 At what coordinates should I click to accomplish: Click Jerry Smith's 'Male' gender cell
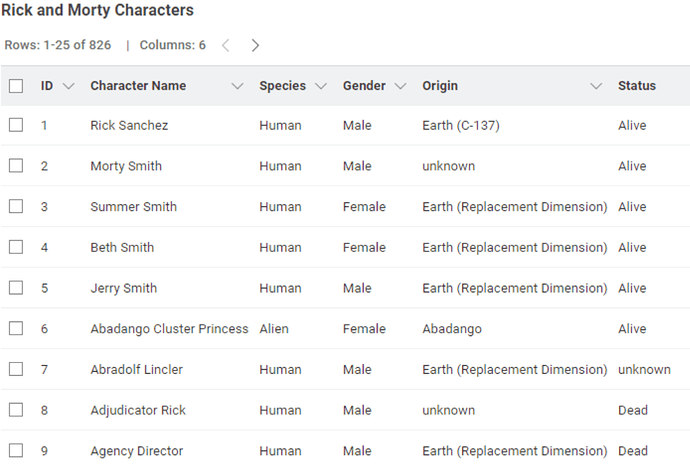tap(357, 288)
